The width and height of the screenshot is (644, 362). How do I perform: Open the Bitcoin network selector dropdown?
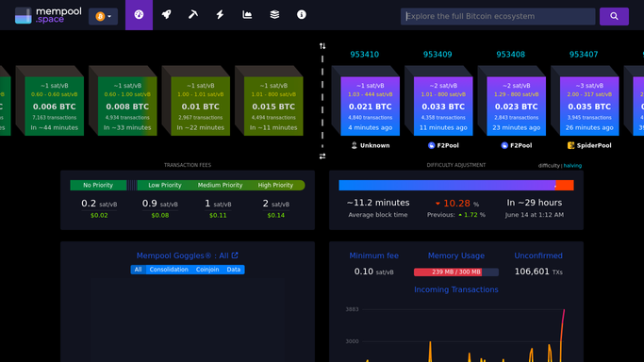coord(103,16)
